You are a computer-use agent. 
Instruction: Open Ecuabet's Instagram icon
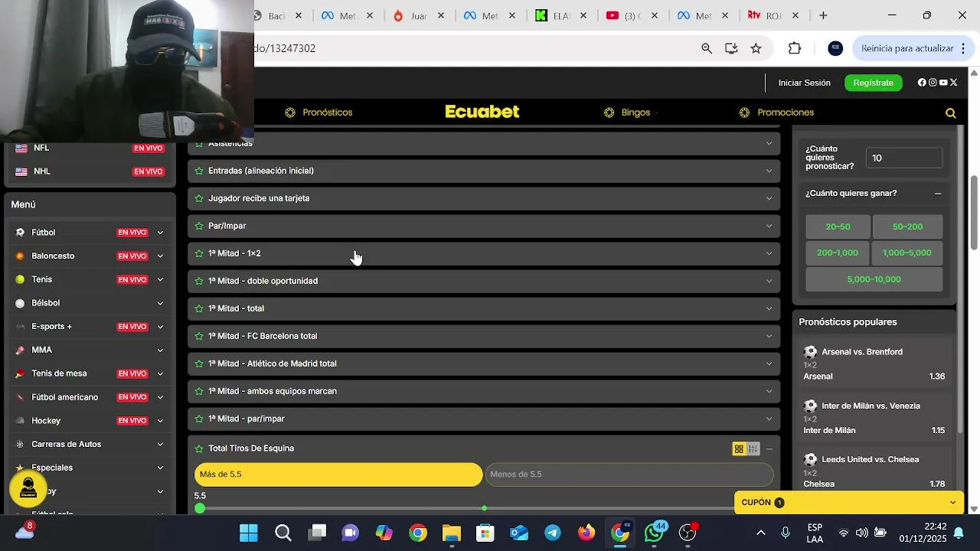pos(933,83)
